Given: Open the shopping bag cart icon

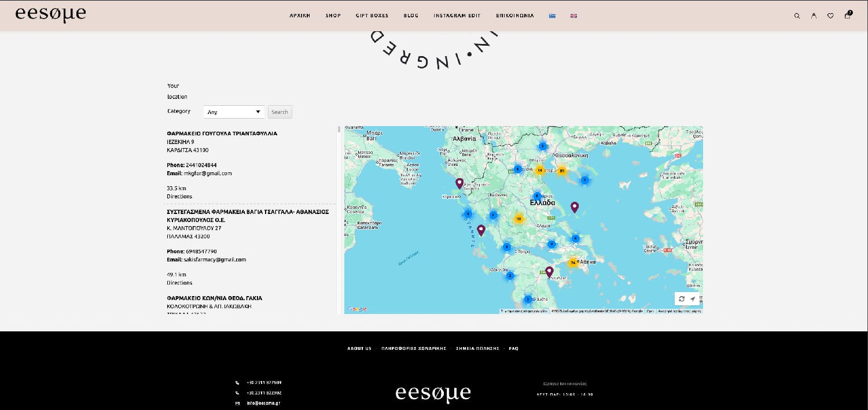Looking at the screenshot, I should click(848, 16).
